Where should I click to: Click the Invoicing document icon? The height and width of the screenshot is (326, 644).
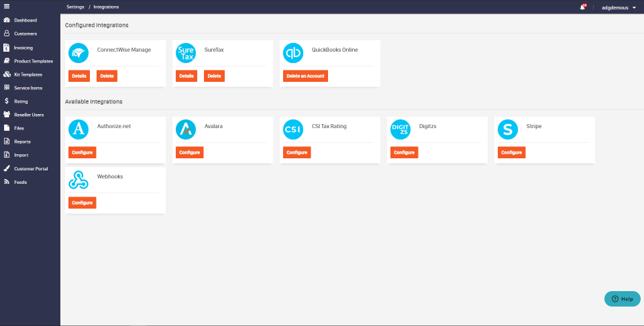point(6,48)
